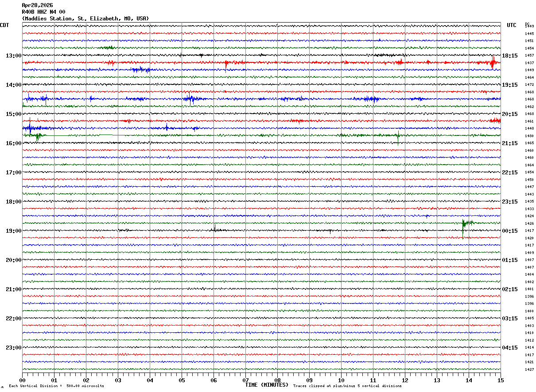This screenshot has width=536, height=392.
Task: Select the 17:00 CDT time label
Action: point(13,172)
